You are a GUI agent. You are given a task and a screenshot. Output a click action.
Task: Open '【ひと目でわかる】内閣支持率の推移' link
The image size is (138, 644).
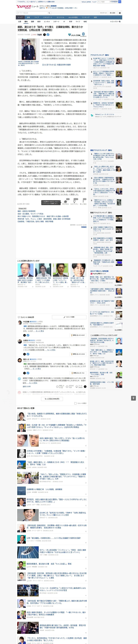(x=56, y=65)
